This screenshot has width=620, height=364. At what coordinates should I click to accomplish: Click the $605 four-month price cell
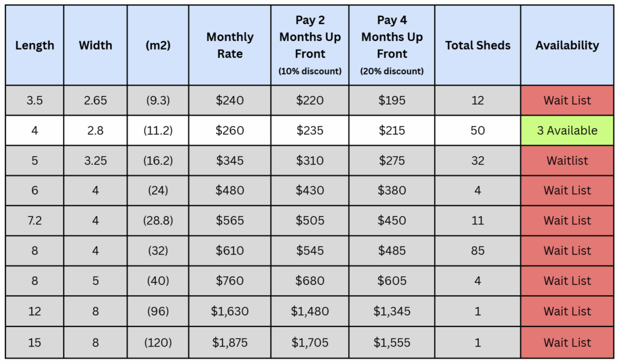[x=392, y=281]
